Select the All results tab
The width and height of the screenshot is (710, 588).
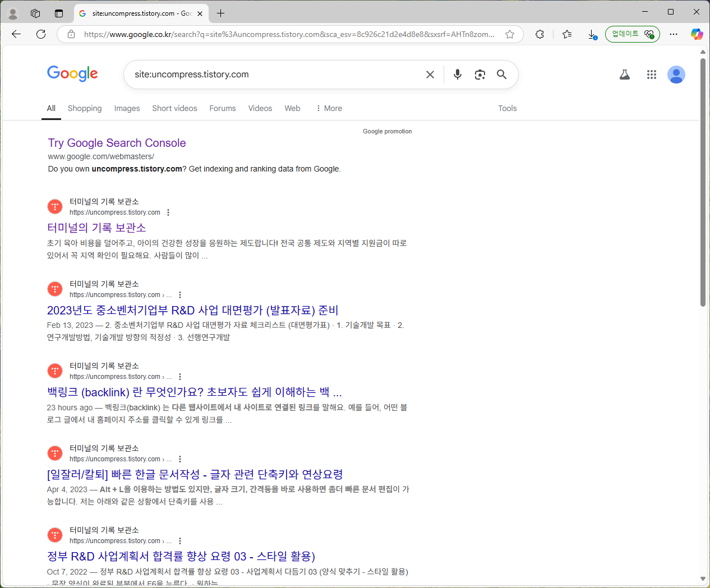[51, 108]
